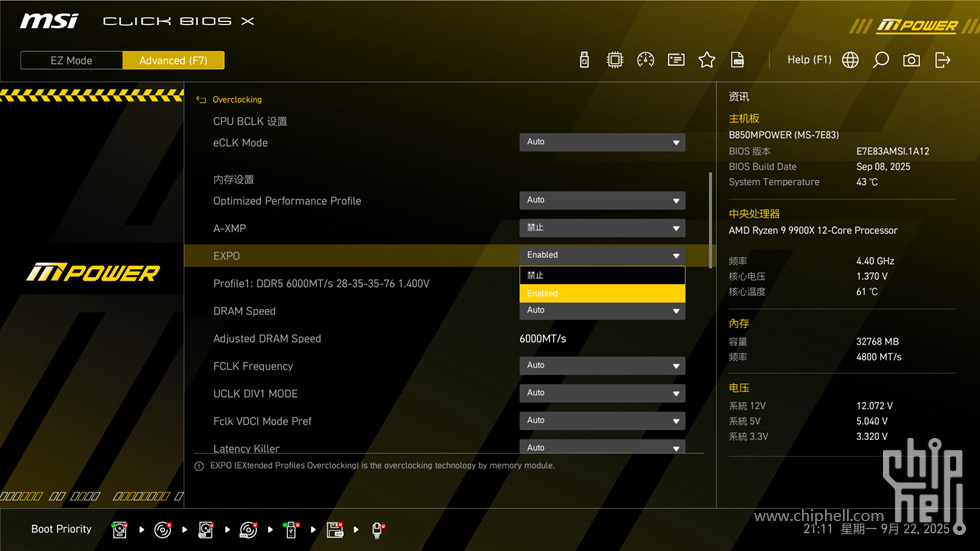Image resolution: width=980 pixels, height=551 pixels.
Task: Open the CPU chip settings icon
Action: [x=615, y=60]
